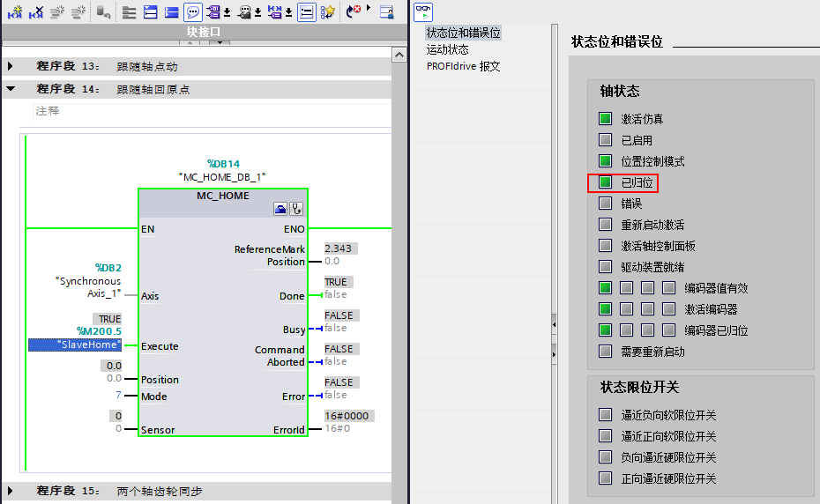Click the Add row toolbar icon
Viewport: 820px width, 504px height.
(x=78, y=12)
